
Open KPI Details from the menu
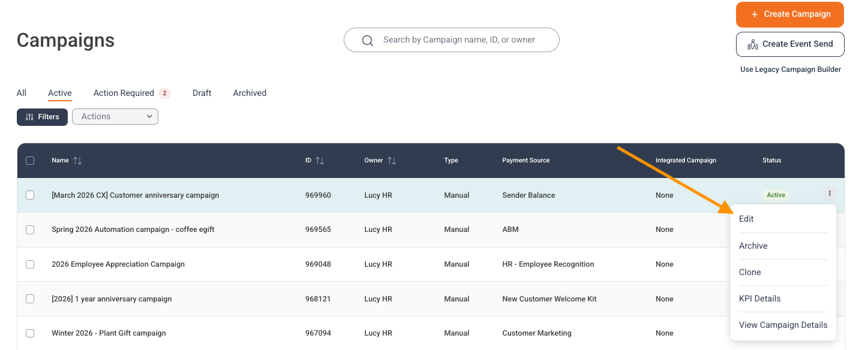(759, 298)
